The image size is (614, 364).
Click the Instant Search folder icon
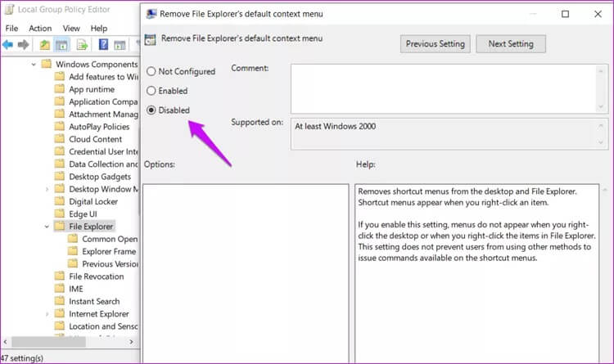click(x=60, y=301)
